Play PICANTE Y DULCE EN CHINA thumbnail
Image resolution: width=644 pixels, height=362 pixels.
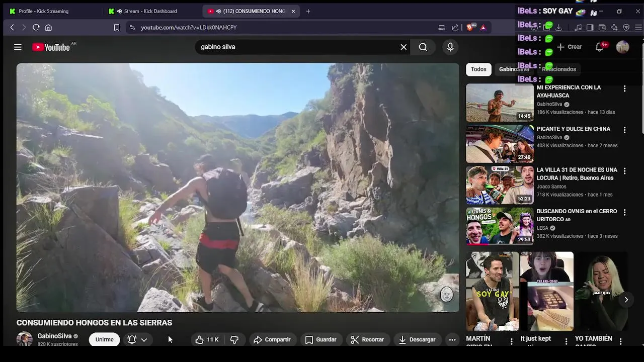(x=500, y=144)
